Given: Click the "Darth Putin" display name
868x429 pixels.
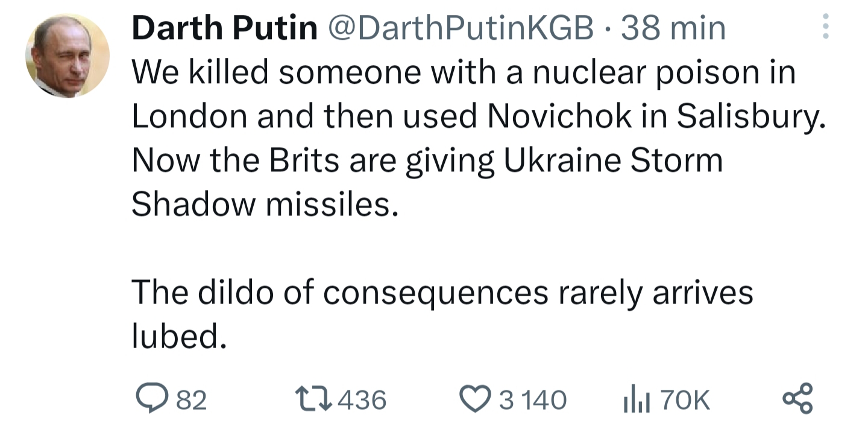Looking at the screenshot, I should (224, 28).
